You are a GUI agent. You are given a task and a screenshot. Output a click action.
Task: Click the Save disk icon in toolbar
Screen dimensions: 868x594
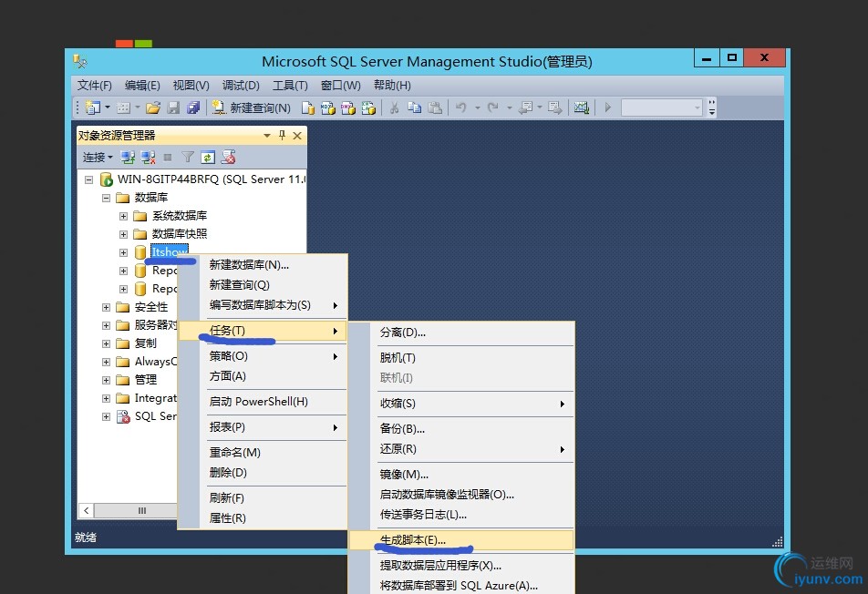(174, 108)
